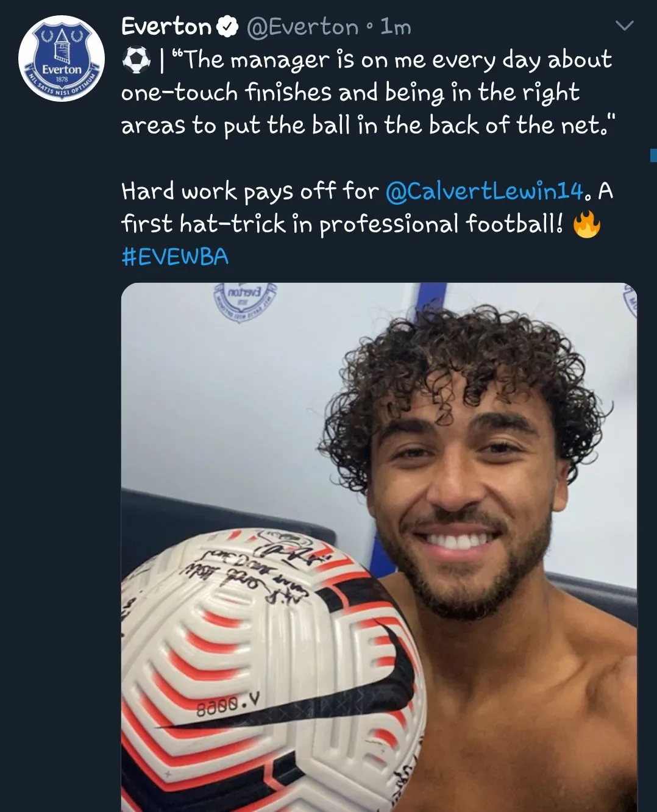Click the 'first hat-trick in professional football' line
Screen dimensions: 657x812
tap(341, 224)
